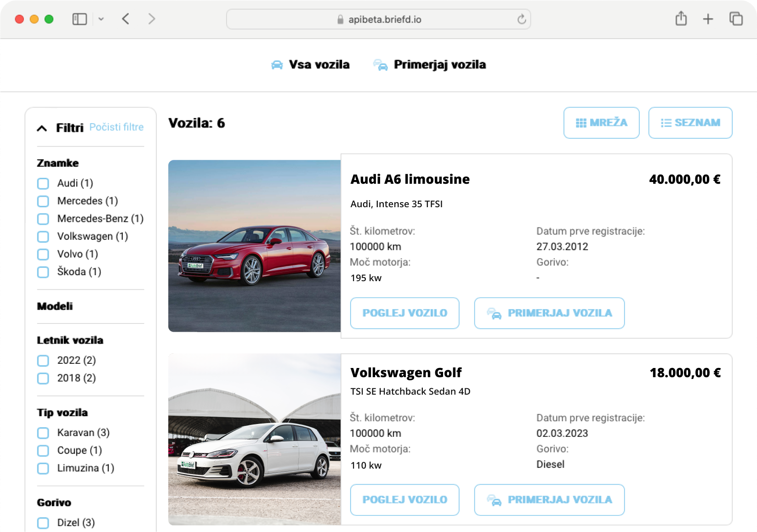Check the Volvo (1) brand filter

pos(43,255)
